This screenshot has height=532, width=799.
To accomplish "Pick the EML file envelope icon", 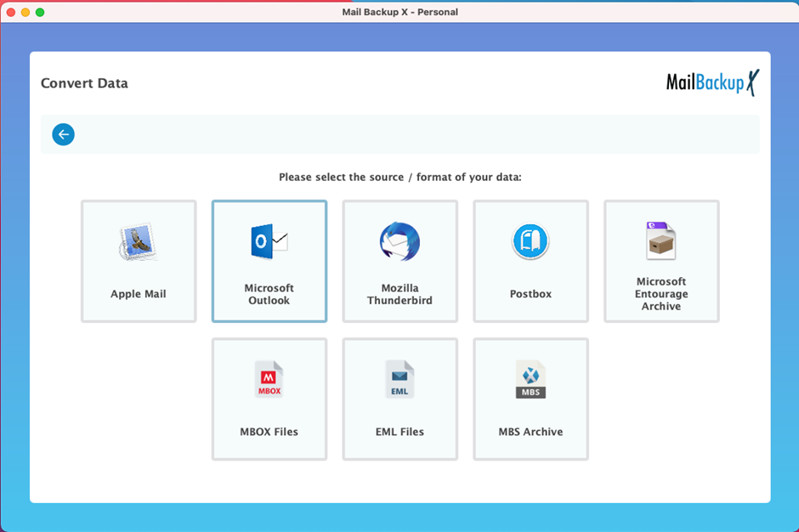I will click(400, 379).
